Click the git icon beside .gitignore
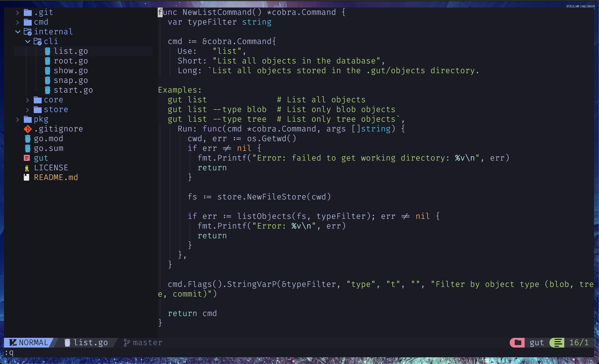599x364 pixels. [x=27, y=129]
